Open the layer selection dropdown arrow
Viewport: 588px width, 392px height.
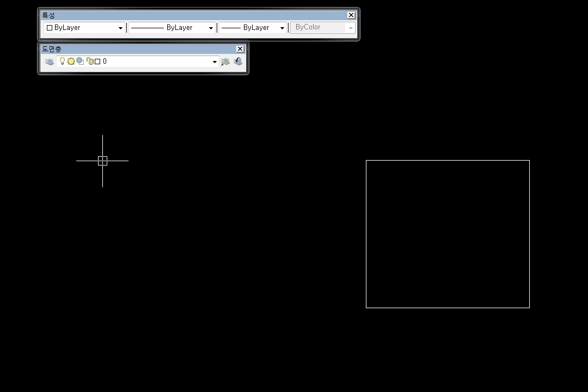215,62
